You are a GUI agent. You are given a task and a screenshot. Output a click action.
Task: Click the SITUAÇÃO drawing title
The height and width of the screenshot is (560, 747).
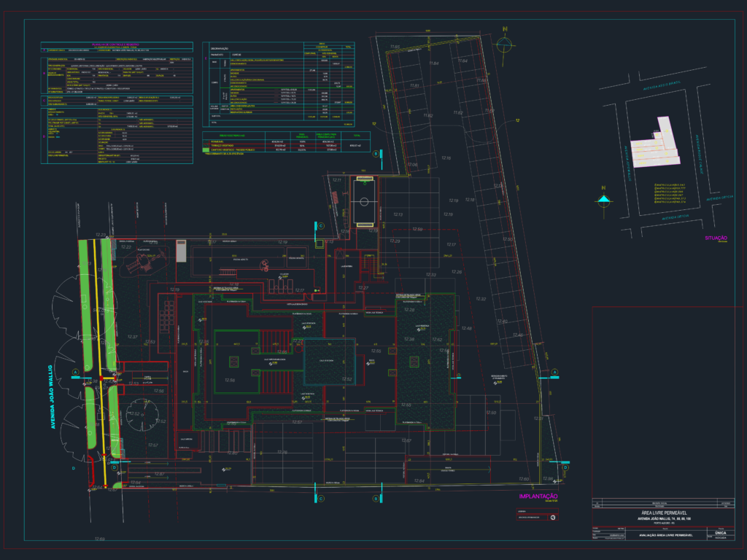(x=716, y=238)
